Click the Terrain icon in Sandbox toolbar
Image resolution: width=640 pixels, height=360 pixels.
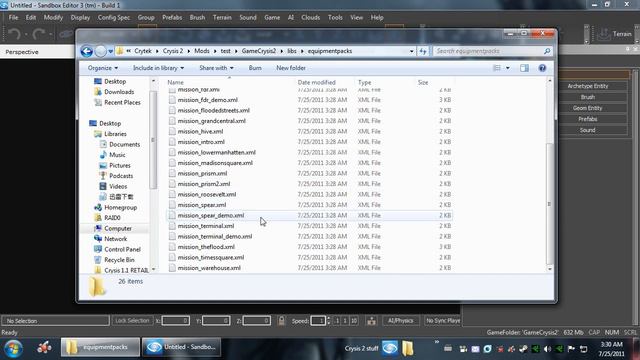604,34
